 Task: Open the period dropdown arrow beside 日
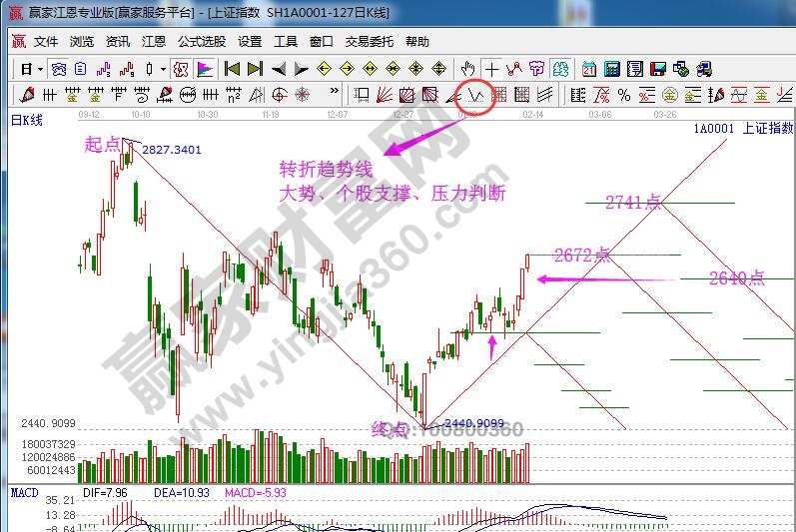tap(40, 69)
